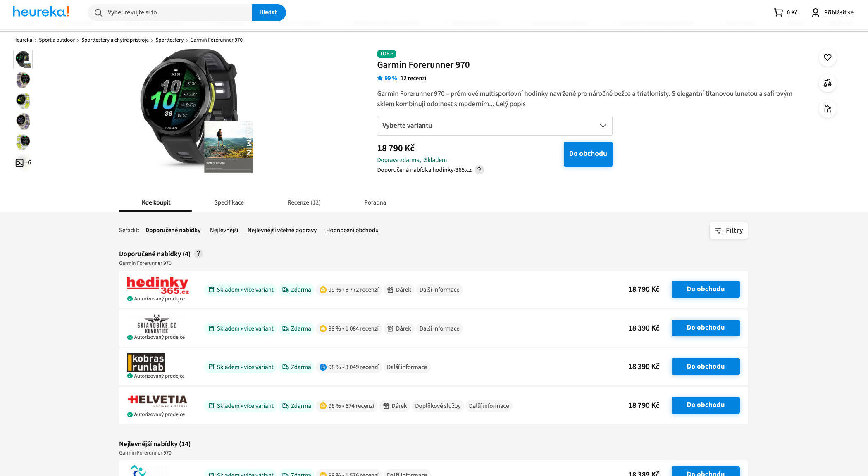Select the fifth watch thumbnail

pos(23,142)
